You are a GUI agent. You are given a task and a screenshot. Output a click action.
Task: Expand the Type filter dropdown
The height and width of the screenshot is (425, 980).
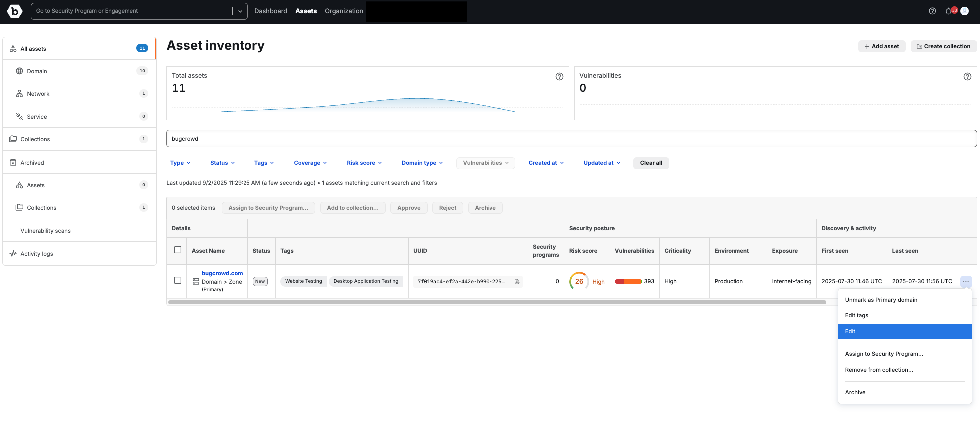coord(180,163)
